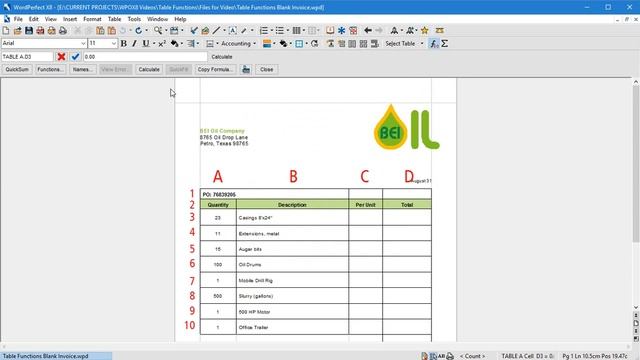Click the Redo arrow icon
Image resolution: width=640 pixels, height=360 pixels.
(138, 31)
